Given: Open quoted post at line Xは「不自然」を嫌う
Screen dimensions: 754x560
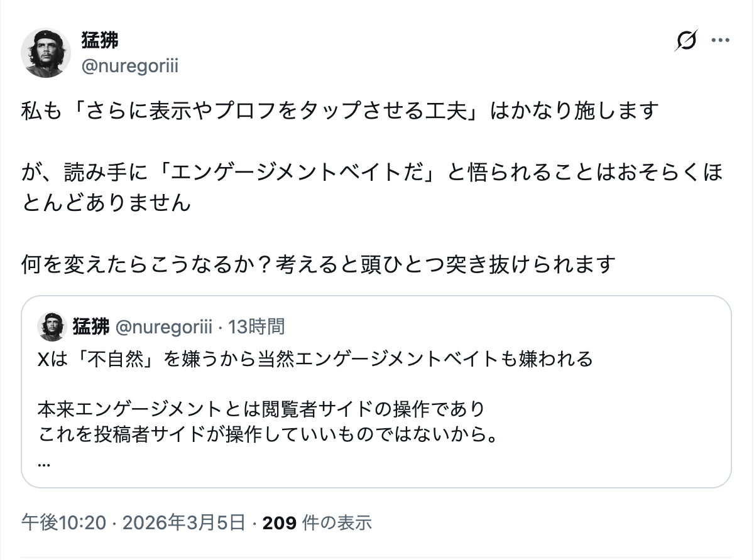Looking at the screenshot, I should (x=314, y=359).
